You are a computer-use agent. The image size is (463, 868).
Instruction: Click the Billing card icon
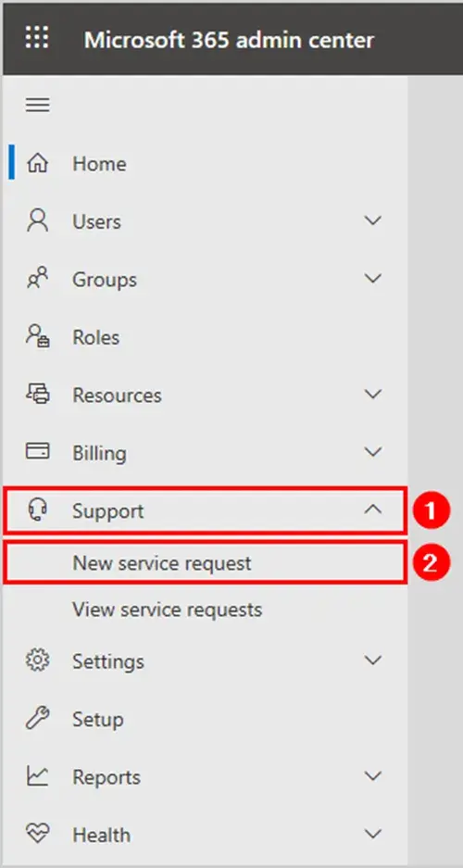[38, 452]
